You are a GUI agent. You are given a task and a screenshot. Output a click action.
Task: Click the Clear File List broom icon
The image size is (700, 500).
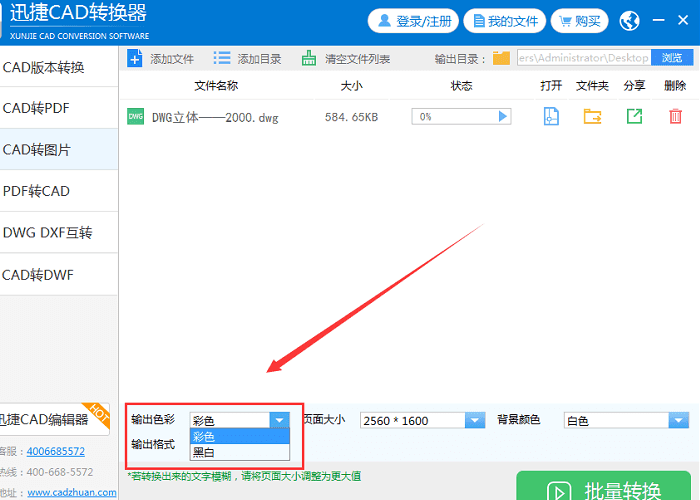coord(308,58)
